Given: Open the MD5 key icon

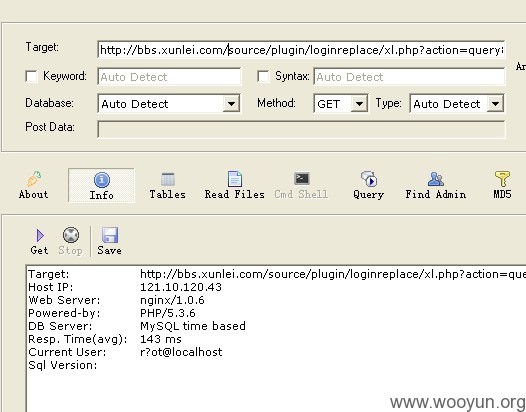Looking at the screenshot, I should (502, 178).
